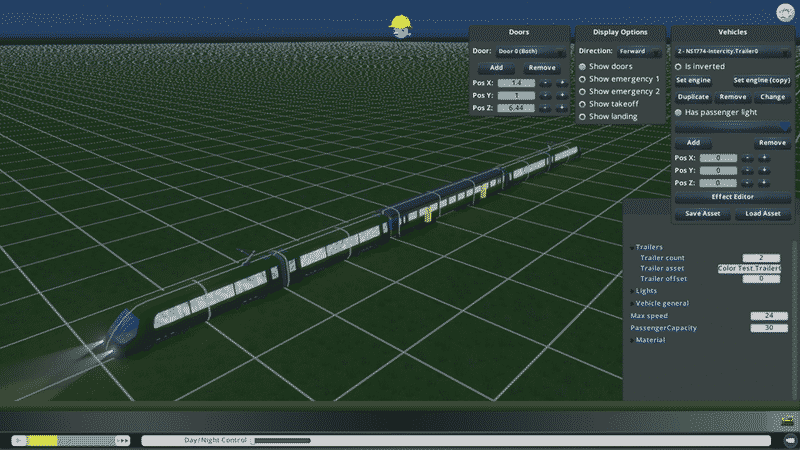800x450 pixels.
Task: Click the Save Asset button
Action: coord(702,214)
